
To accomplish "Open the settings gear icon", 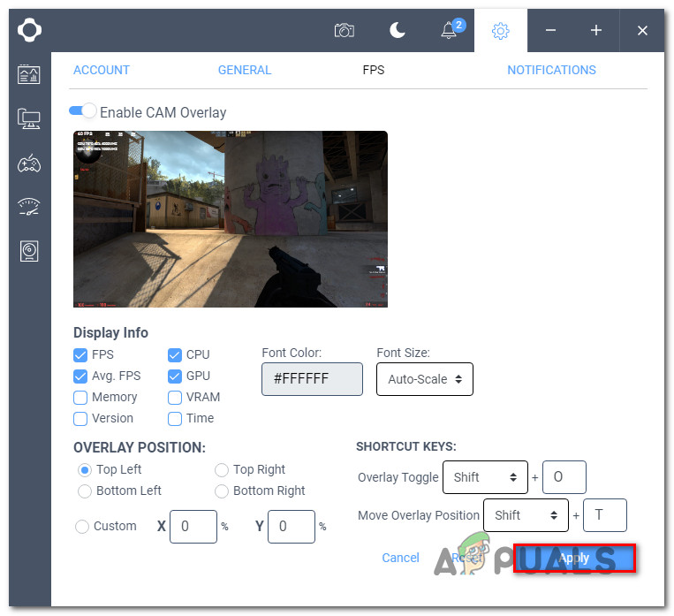I will coord(500,31).
